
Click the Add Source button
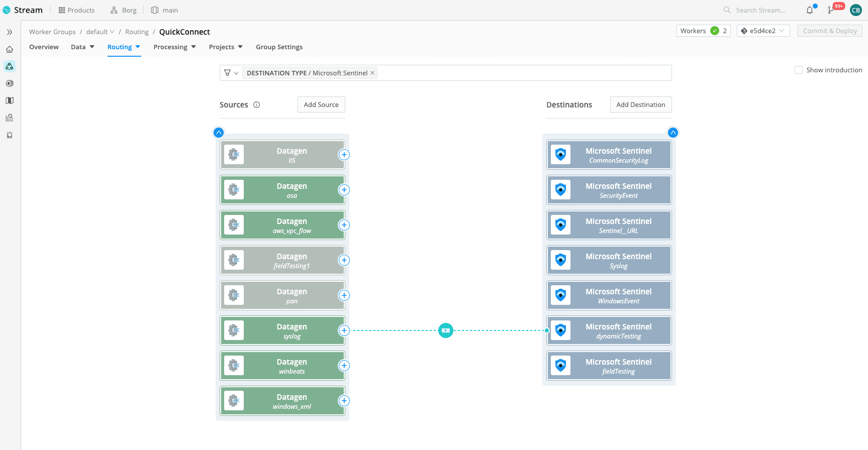click(x=321, y=104)
